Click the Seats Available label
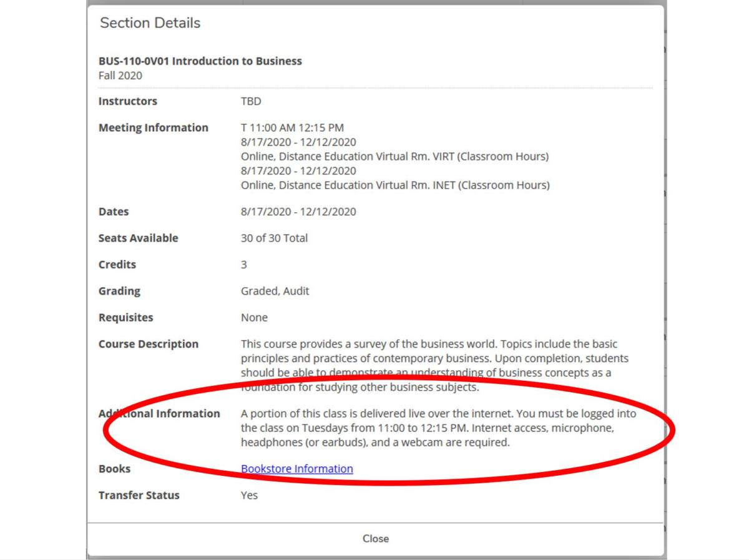This screenshot has height=560, width=749. (x=138, y=238)
